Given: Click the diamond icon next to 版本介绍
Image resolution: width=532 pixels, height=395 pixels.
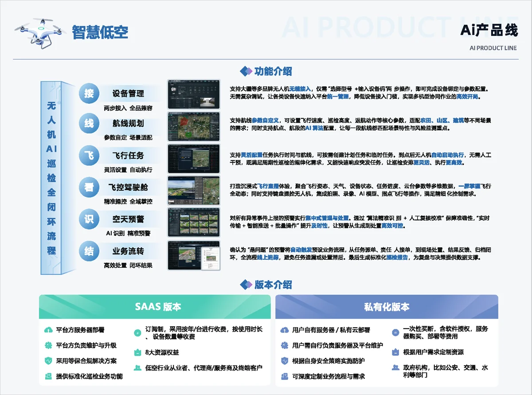Looking at the screenshot, I should point(245,284).
